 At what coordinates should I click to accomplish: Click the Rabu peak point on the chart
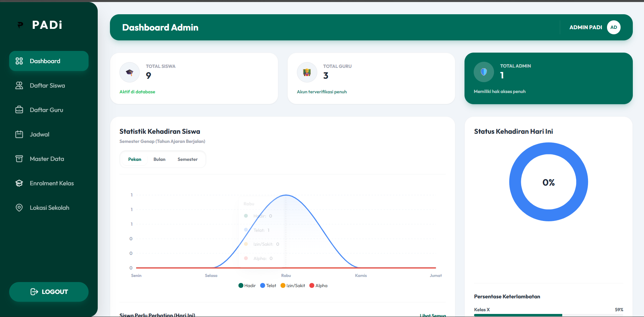click(x=286, y=195)
